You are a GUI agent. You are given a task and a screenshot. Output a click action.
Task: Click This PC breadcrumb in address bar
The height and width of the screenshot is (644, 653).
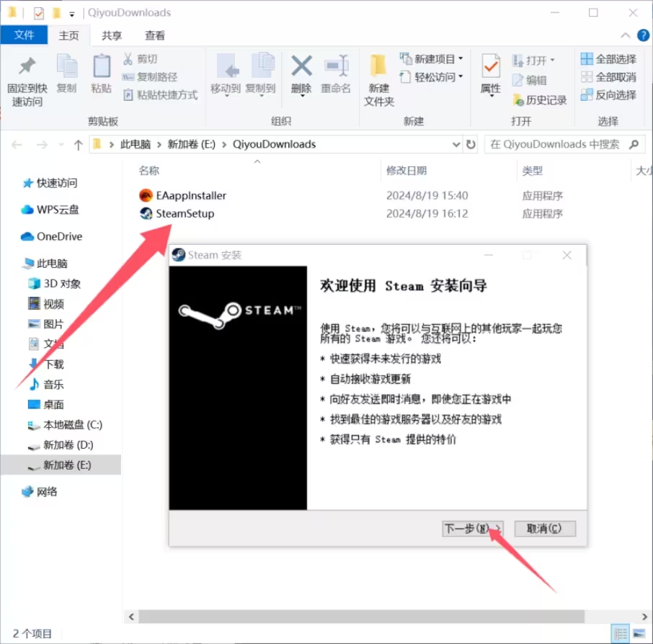point(136,145)
